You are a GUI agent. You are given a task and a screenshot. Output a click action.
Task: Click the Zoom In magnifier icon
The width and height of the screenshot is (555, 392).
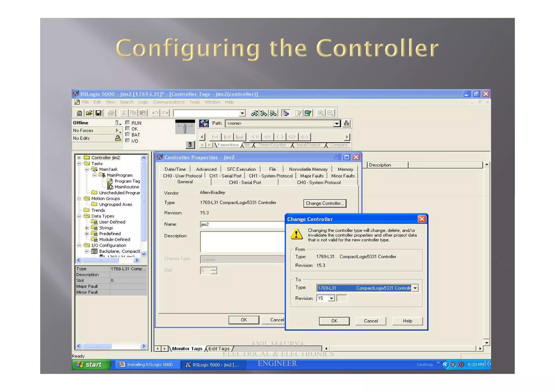[x=320, y=113]
